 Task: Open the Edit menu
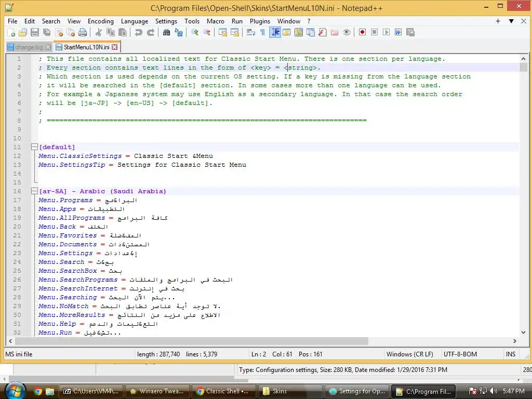[30, 21]
